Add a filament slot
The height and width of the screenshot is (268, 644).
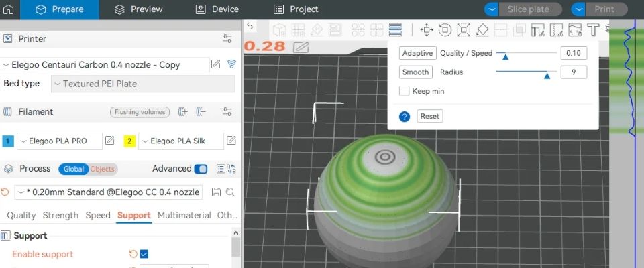pyautogui.click(x=183, y=112)
